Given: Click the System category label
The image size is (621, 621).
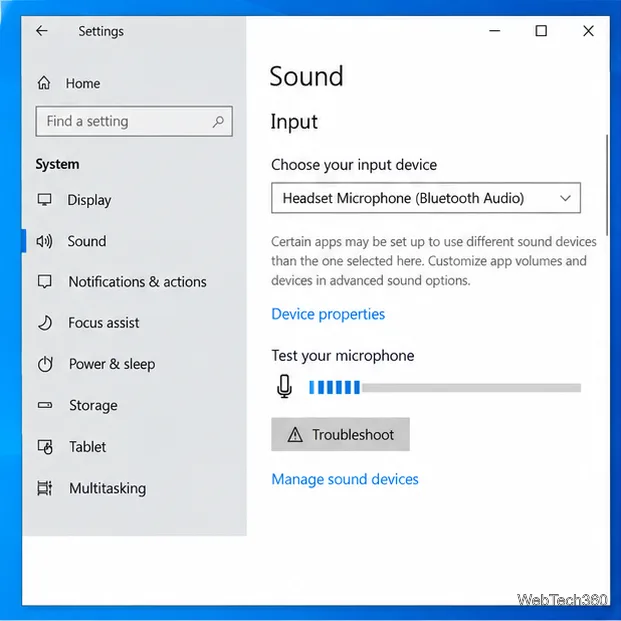Looking at the screenshot, I should [x=57, y=164].
